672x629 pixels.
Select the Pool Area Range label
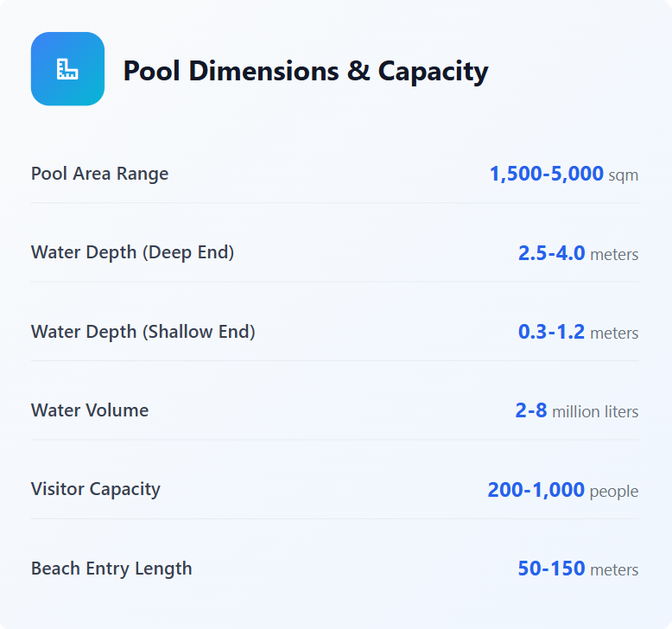click(x=99, y=174)
